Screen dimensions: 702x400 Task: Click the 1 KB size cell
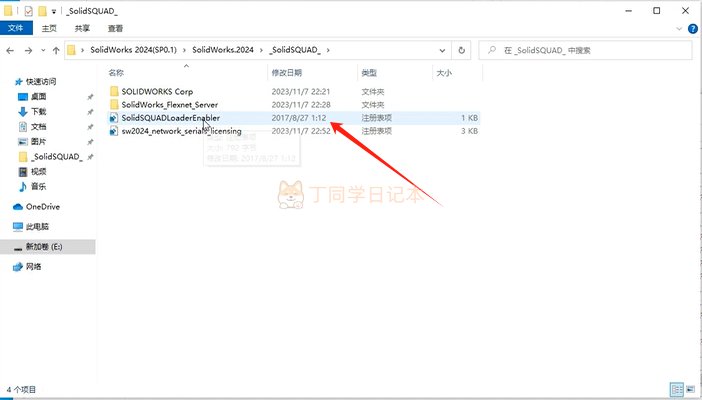469,118
